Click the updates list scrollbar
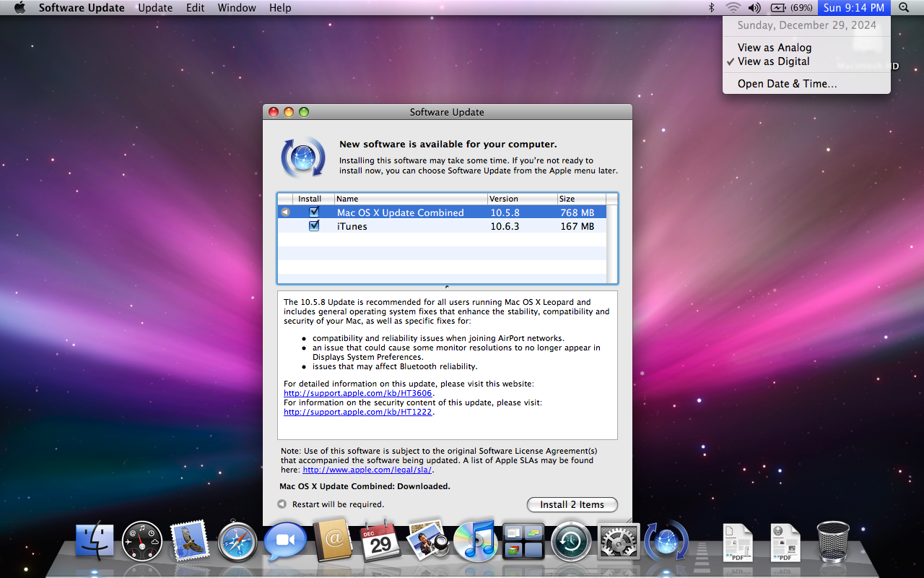 point(611,243)
